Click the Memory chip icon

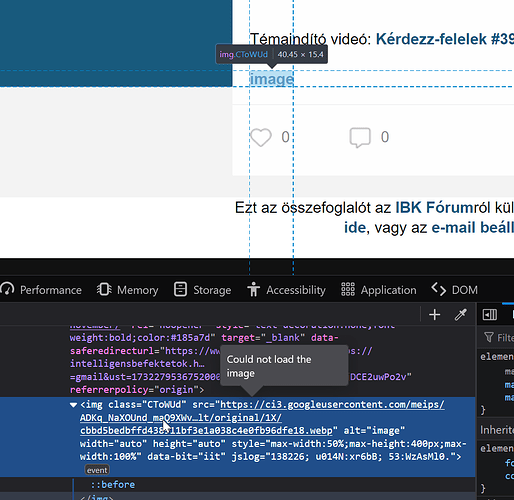point(104,289)
